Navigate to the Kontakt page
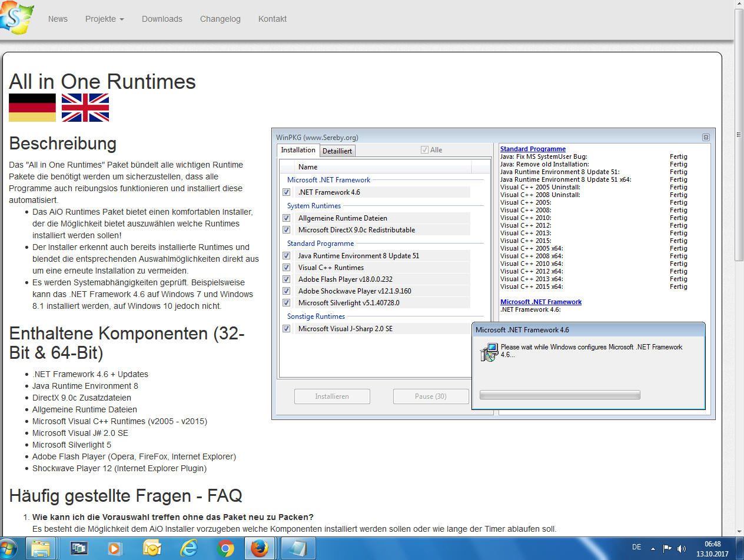Image resolution: width=744 pixels, height=560 pixels. pyautogui.click(x=273, y=19)
